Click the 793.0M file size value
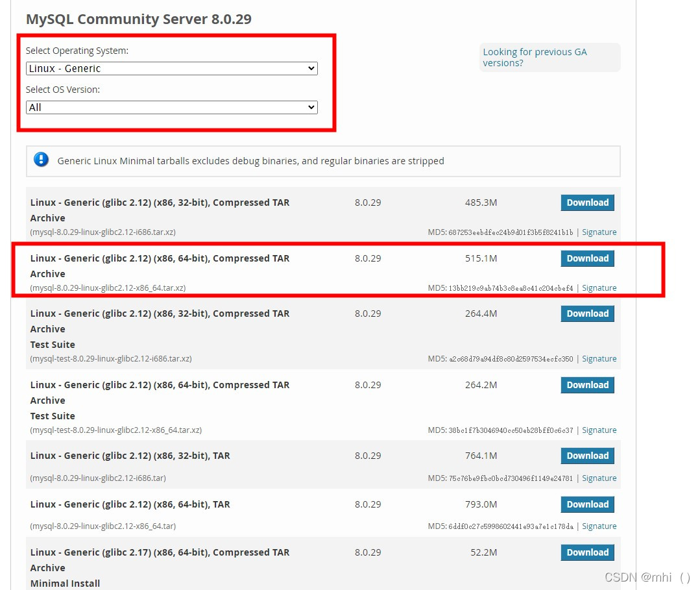 point(481,504)
